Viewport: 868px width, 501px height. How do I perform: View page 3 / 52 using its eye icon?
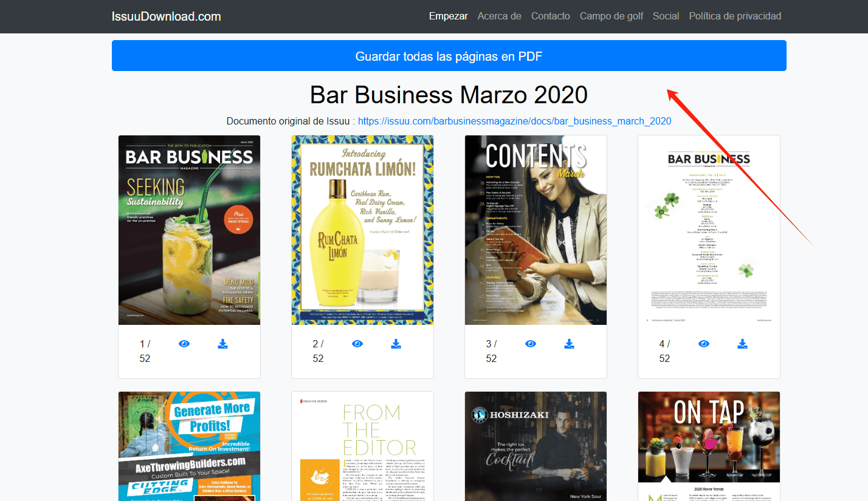coord(531,344)
